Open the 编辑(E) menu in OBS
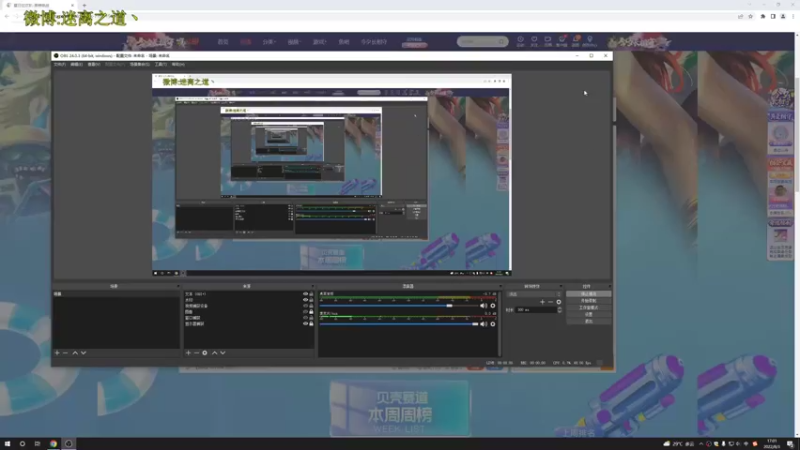Image resolution: width=800 pixels, height=450 pixels. pos(77,65)
